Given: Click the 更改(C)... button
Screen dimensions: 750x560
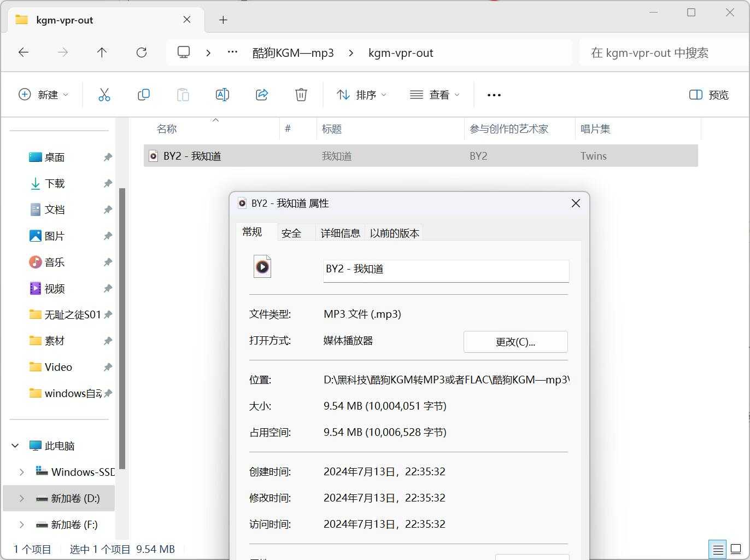Looking at the screenshot, I should [515, 342].
